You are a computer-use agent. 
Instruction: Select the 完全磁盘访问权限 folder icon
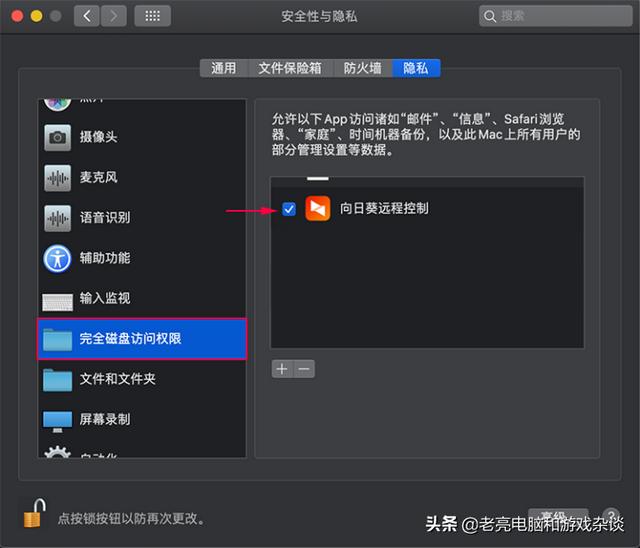pos(58,339)
